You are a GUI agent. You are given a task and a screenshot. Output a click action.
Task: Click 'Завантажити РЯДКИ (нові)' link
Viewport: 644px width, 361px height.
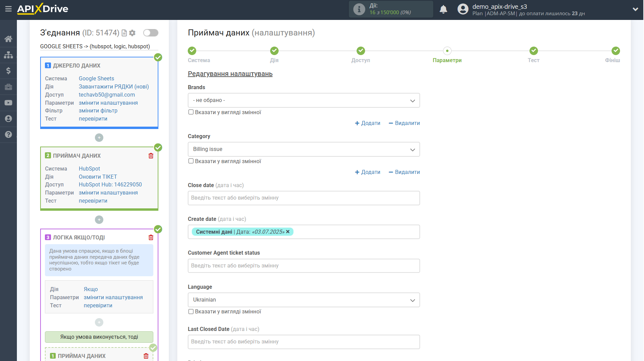tap(114, 86)
